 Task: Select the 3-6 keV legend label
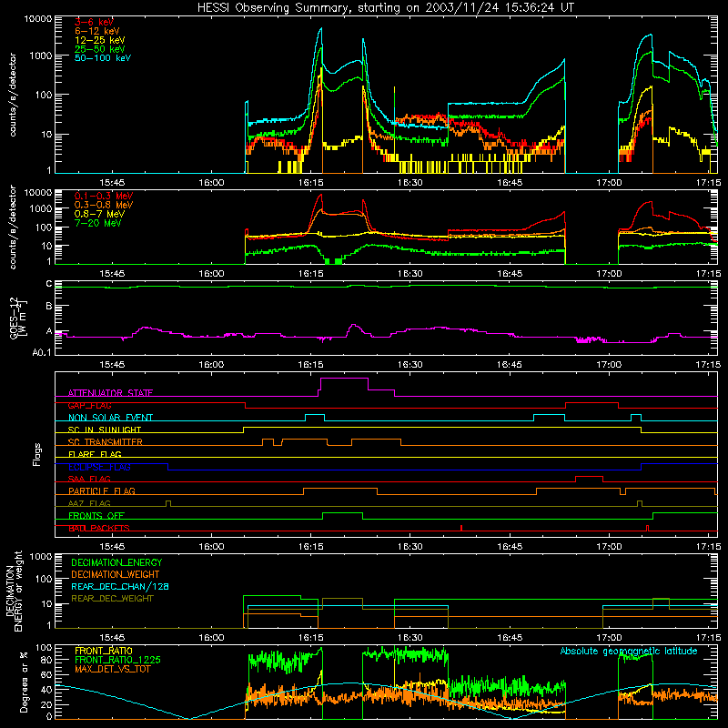[x=95, y=22]
